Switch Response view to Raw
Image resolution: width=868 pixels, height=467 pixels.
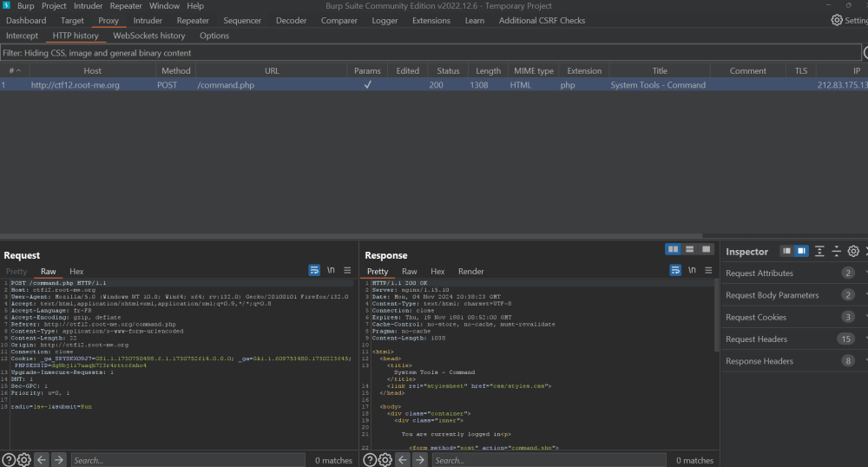(409, 271)
